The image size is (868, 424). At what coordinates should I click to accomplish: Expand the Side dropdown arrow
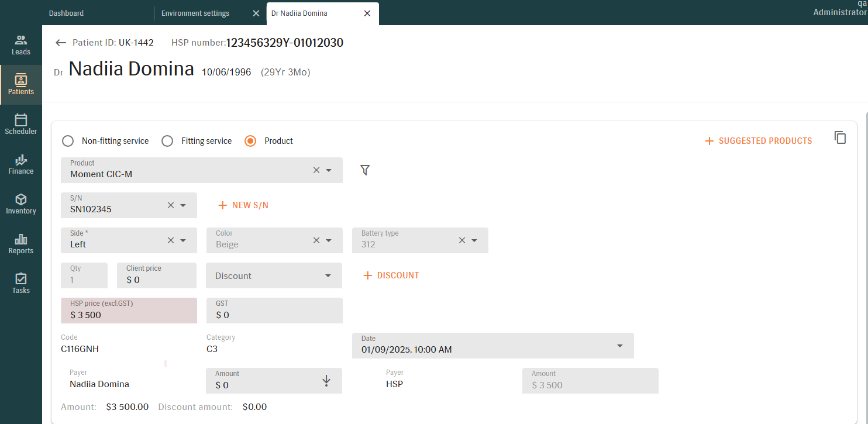[183, 240]
